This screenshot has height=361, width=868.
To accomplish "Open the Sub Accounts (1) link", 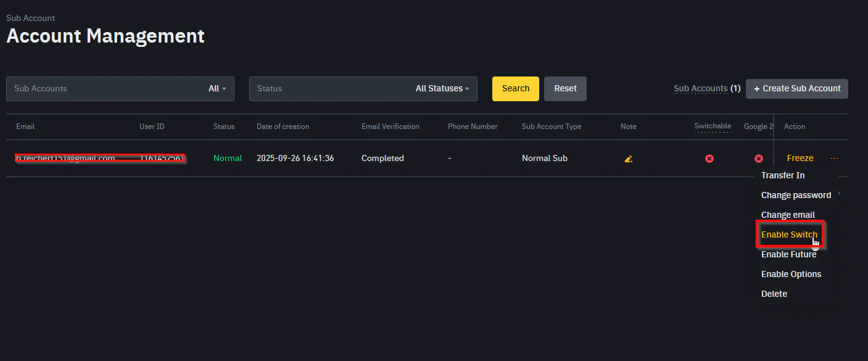I will (x=701, y=88).
